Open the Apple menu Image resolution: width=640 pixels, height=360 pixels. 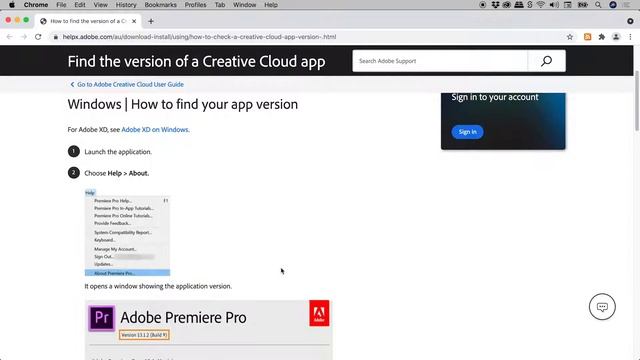pyautogui.click(x=12, y=5)
